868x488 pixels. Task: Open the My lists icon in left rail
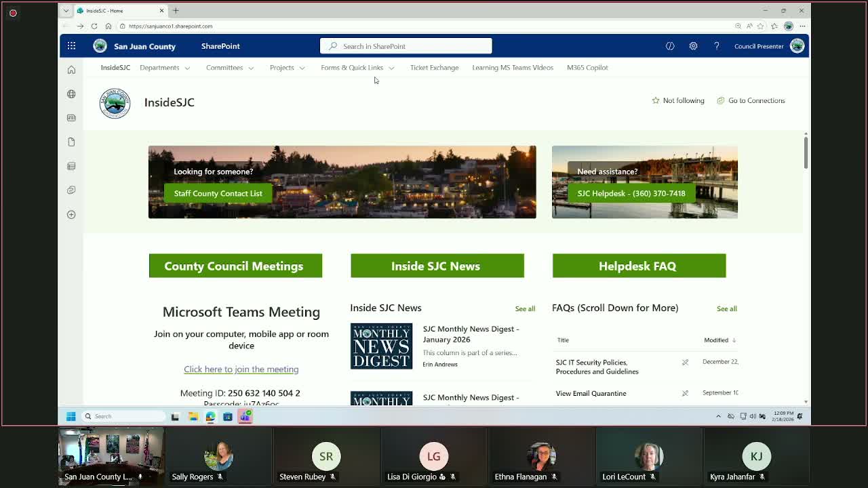71,166
